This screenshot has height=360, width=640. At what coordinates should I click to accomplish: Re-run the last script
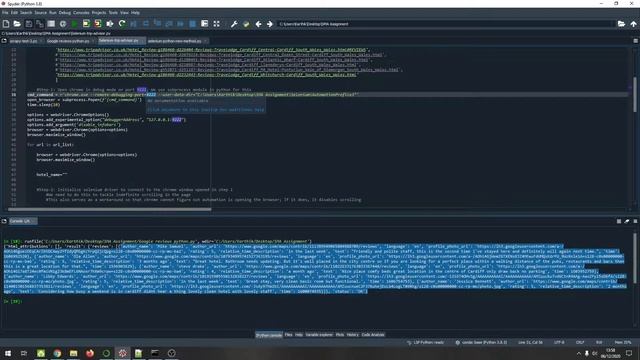(122, 24)
